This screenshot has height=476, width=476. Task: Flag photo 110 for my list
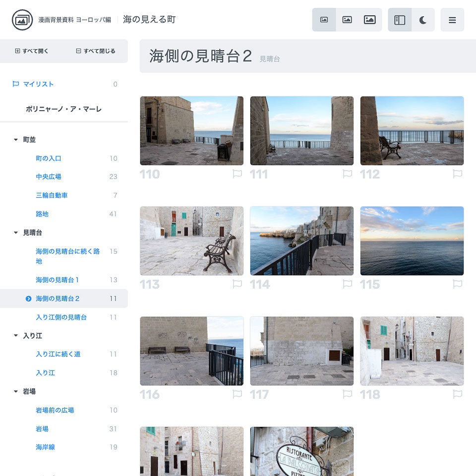click(x=238, y=174)
